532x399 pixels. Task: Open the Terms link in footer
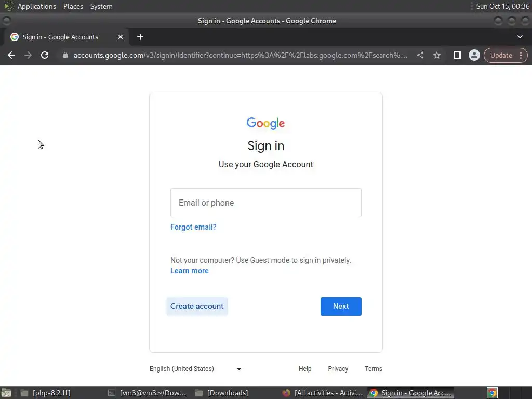373,369
